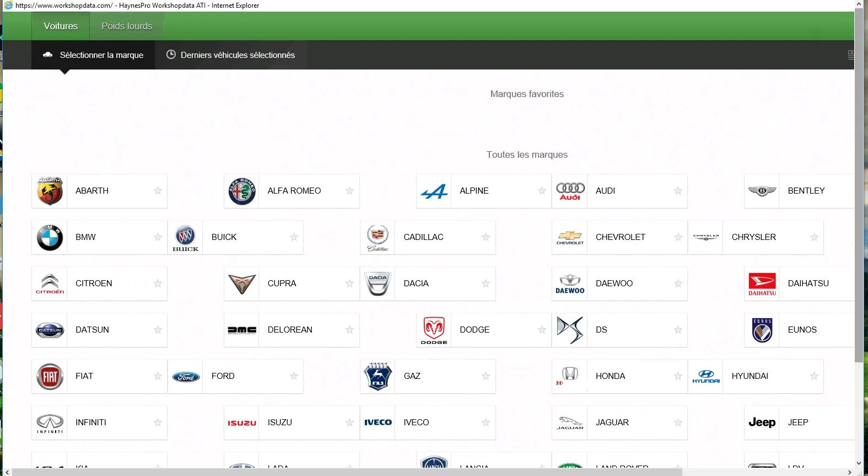Select the JAGUAR brand name
This screenshot has height=476, width=868.
pos(612,422)
